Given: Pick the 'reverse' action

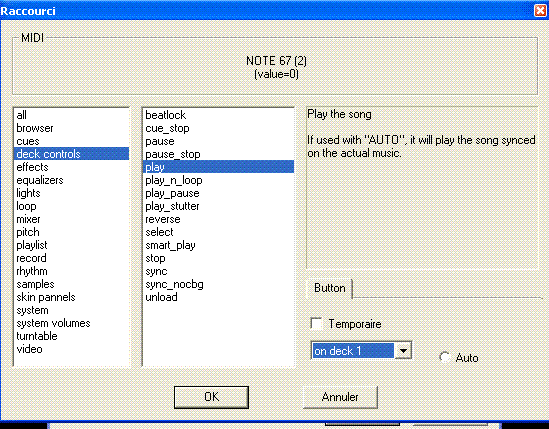Looking at the screenshot, I should pyautogui.click(x=218, y=219).
